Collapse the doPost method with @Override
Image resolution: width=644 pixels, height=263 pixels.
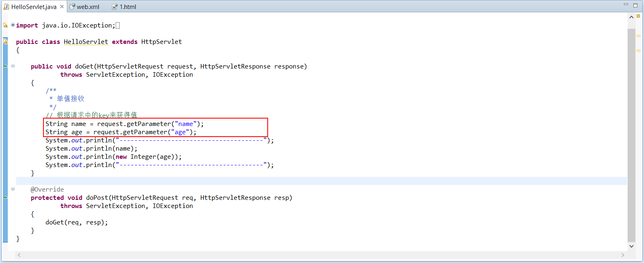(x=13, y=189)
